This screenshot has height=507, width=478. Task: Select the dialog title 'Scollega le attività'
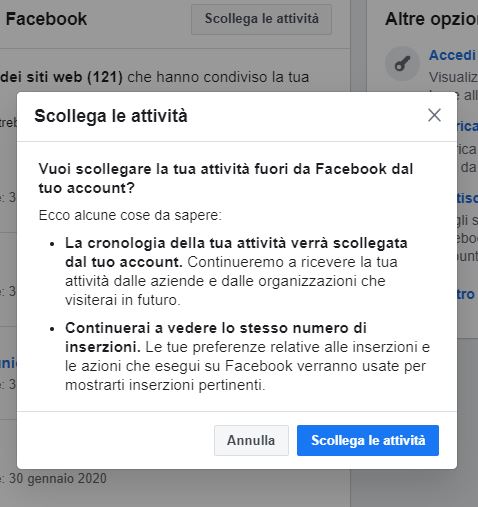click(x=111, y=116)
